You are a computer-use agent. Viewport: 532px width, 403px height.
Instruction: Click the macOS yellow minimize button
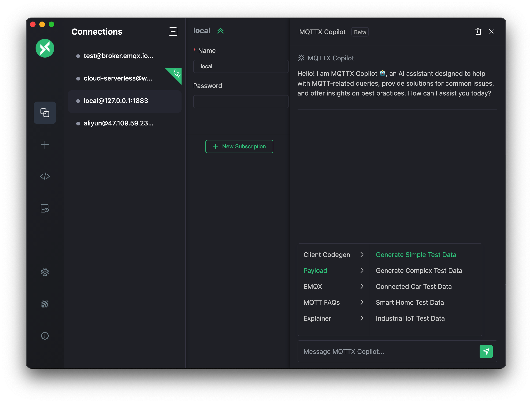click(x=42, y=24)
